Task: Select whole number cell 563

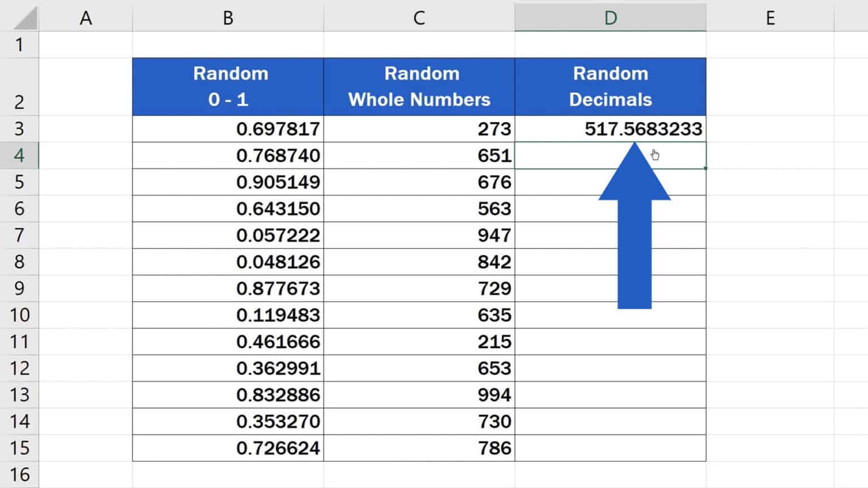Action: 419,208
